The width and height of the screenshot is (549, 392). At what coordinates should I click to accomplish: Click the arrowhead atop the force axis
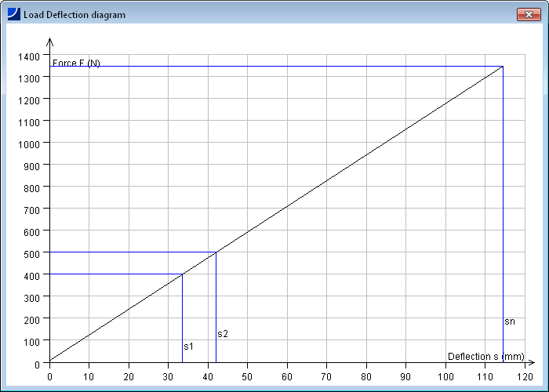tap(49, 41)
